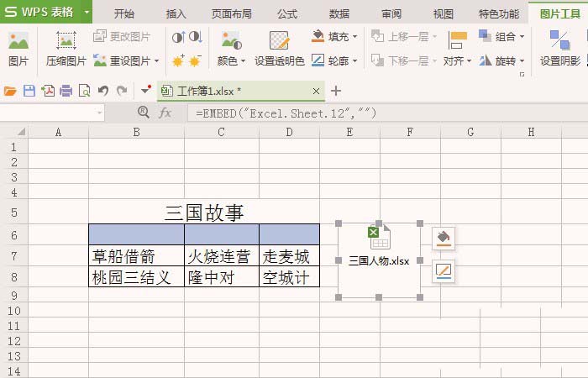Click the print icon
Image resolution: width=588 pixels, height=378 pixels.
(66, 91)
